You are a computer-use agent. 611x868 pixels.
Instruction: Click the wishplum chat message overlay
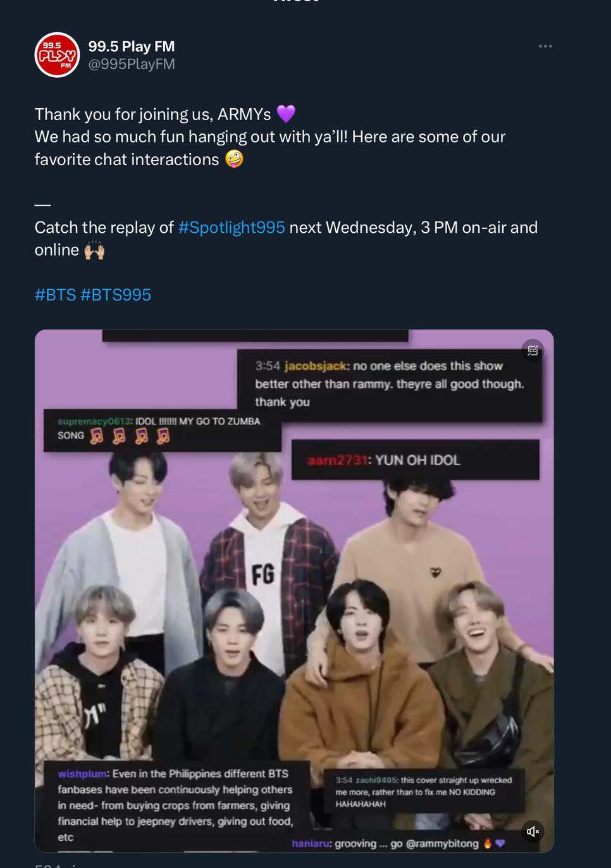(x=175, y=805)
